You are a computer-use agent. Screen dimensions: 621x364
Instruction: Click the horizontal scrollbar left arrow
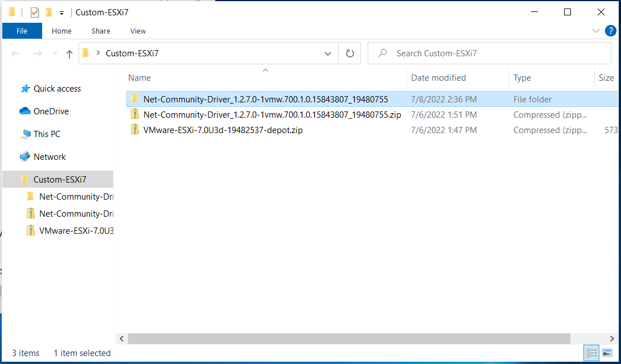[x=122, y=338]
